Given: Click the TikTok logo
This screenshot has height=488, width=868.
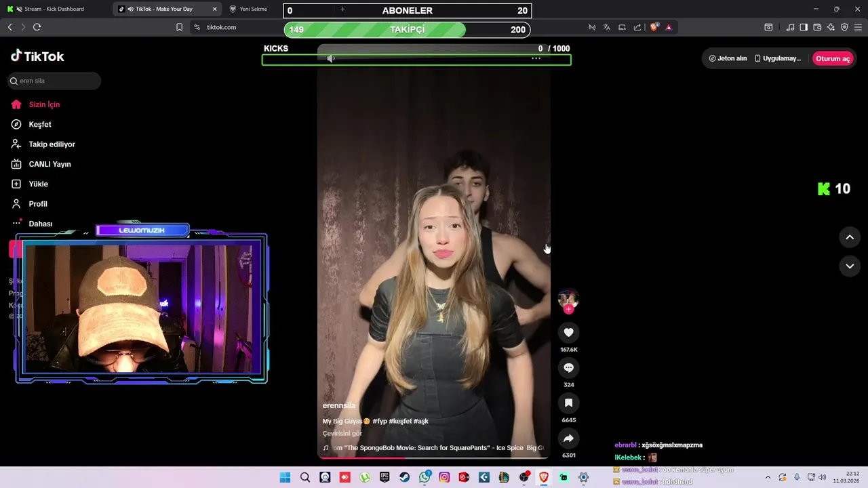Looking at the screenshot, I should 37,56.
